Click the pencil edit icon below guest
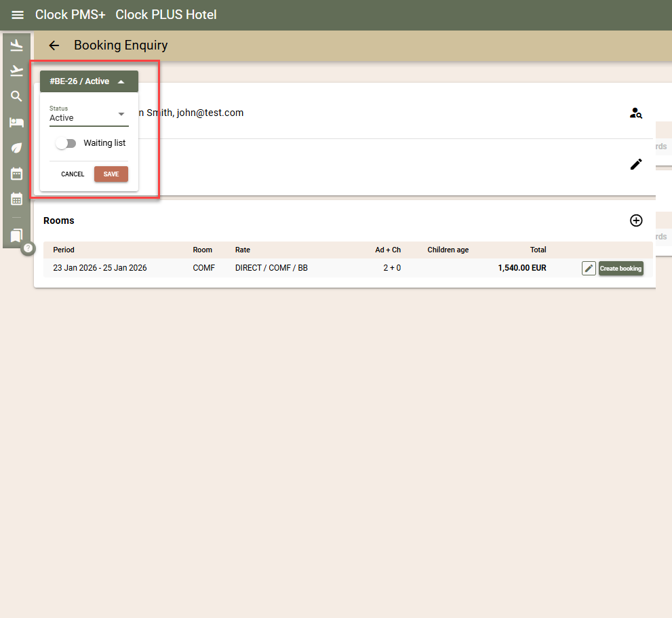Image resolution: width=672 pixels, height=618 pixels. click(x=636, y=164)
